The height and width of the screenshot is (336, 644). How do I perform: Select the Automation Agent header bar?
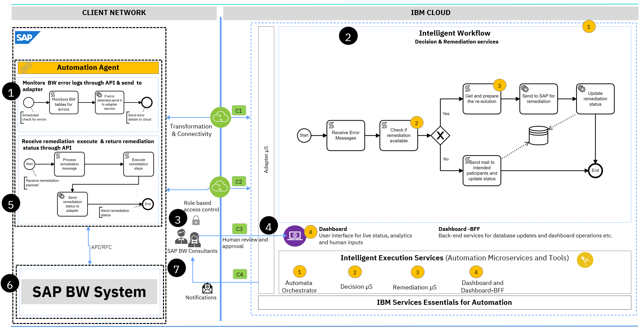88,67
